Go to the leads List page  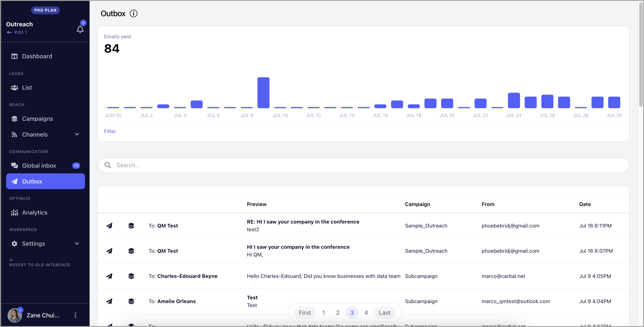coord(46,88)
